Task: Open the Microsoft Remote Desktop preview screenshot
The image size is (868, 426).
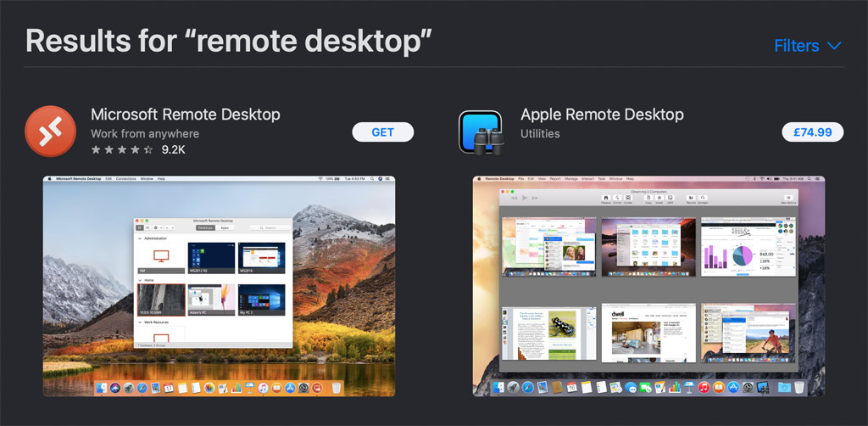Action: [x=220, y=286]
